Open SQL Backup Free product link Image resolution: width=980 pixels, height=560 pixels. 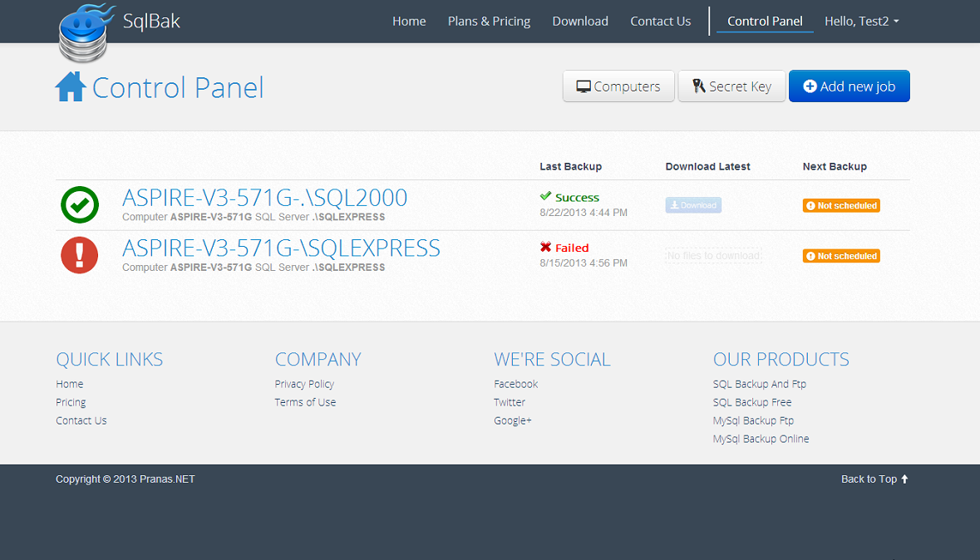click(752, 402)
